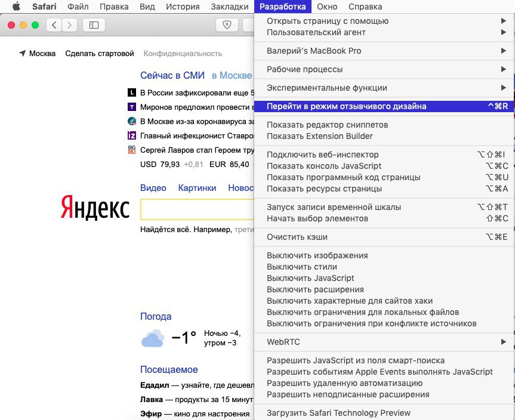Go back using Safari back arrow
The height and width of the screenshot is (420, 515).
click(x=54, y=25)
